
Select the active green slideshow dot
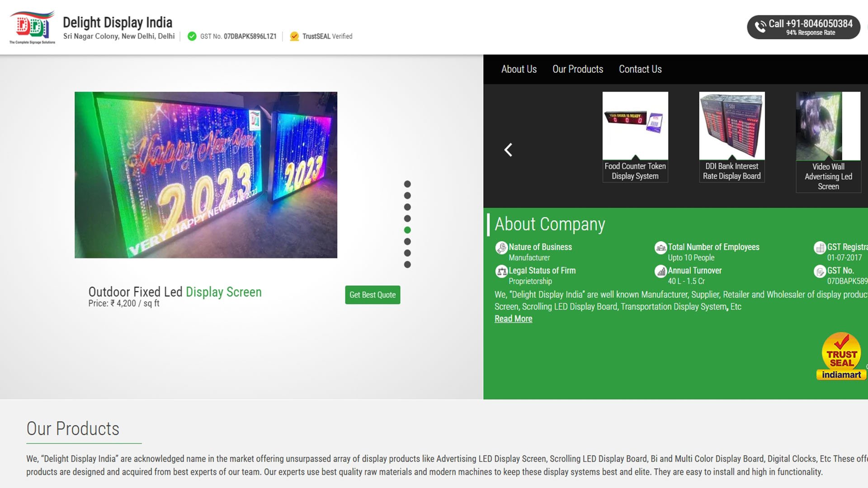pyautogui.click(x=407, y=230)
